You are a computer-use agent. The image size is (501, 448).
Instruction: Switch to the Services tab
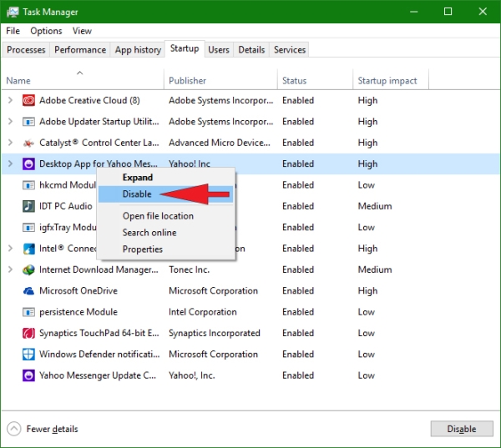290,50
